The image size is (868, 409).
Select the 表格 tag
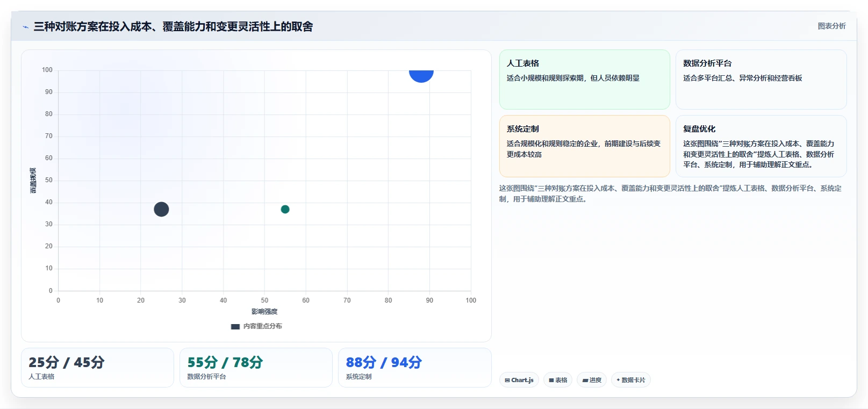point(558,380)
